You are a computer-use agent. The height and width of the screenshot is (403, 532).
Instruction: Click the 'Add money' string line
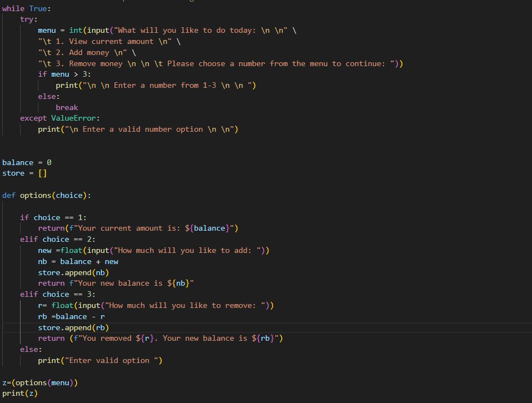[87, 53]
